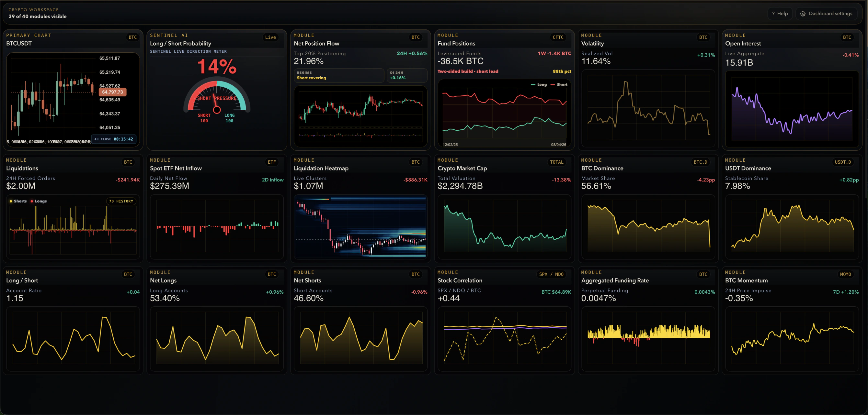Image resolution: width=868 pixels, height=415 pixels.
Task: Click the 64,797.73 current price label
Action: coord(112,92)
